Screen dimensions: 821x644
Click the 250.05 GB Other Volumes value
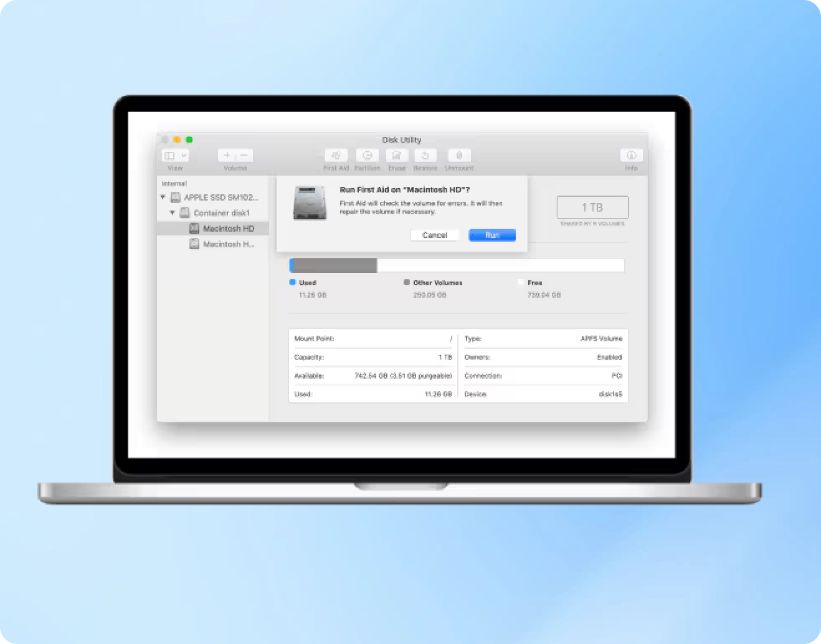pyautogui.click(x=430, y=295)
